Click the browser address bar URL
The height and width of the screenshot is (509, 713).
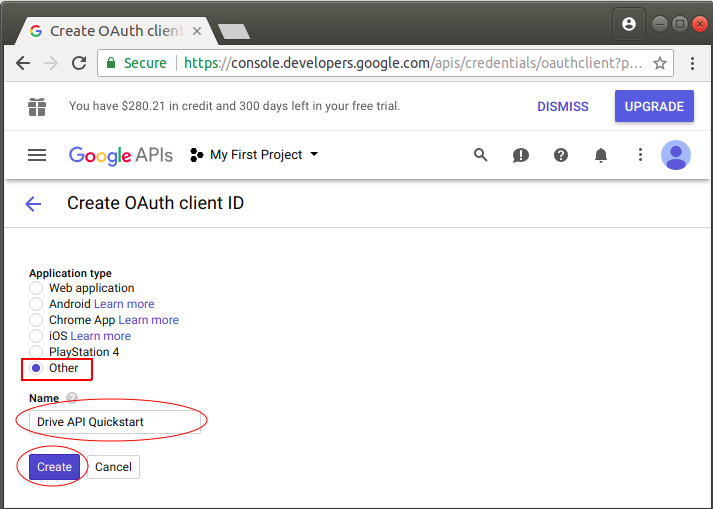(x=413, y=63)
